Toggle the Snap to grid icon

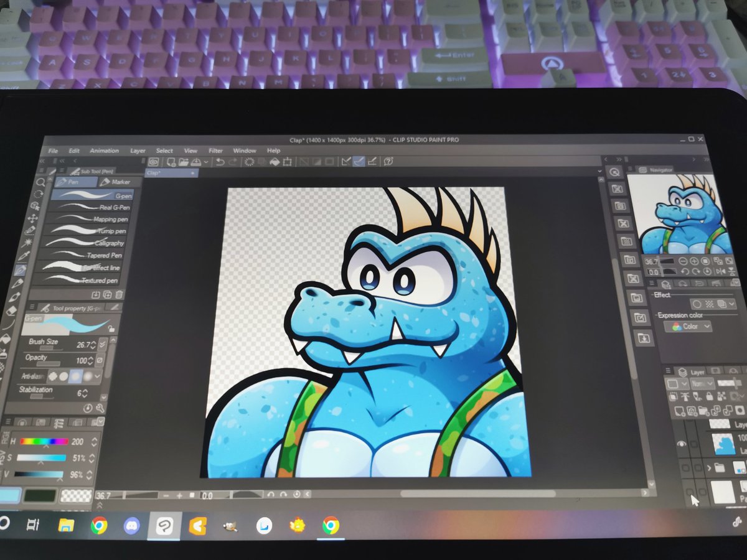[372, 161]
